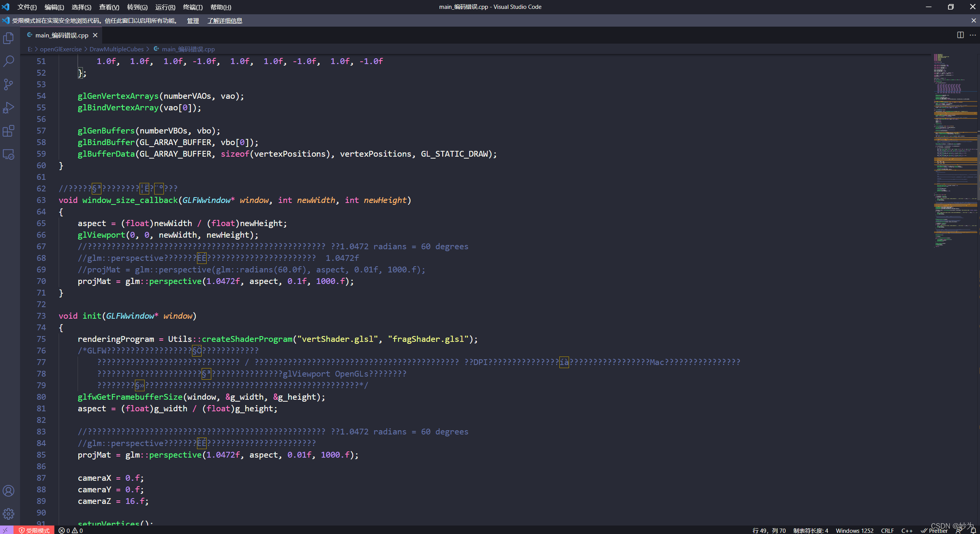Screen dimensions: 980x534
Task: Open Problems panel via errors and warnings count
Action: pos(71,531)
